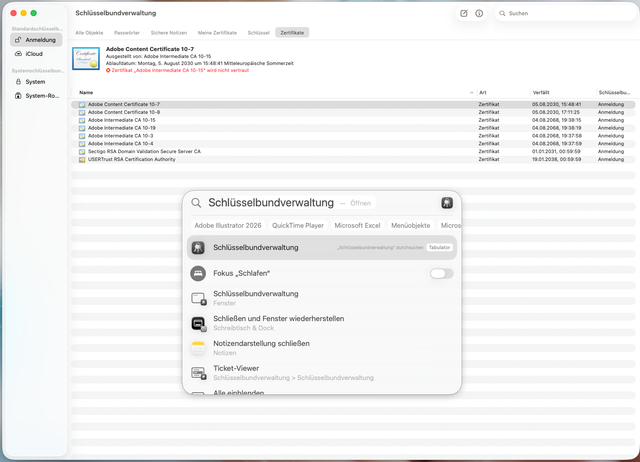This screenshot has width=640, height=462.
Task: Click expiry date 19.01.2038, 00:59:59
Action: click(556, 159)
